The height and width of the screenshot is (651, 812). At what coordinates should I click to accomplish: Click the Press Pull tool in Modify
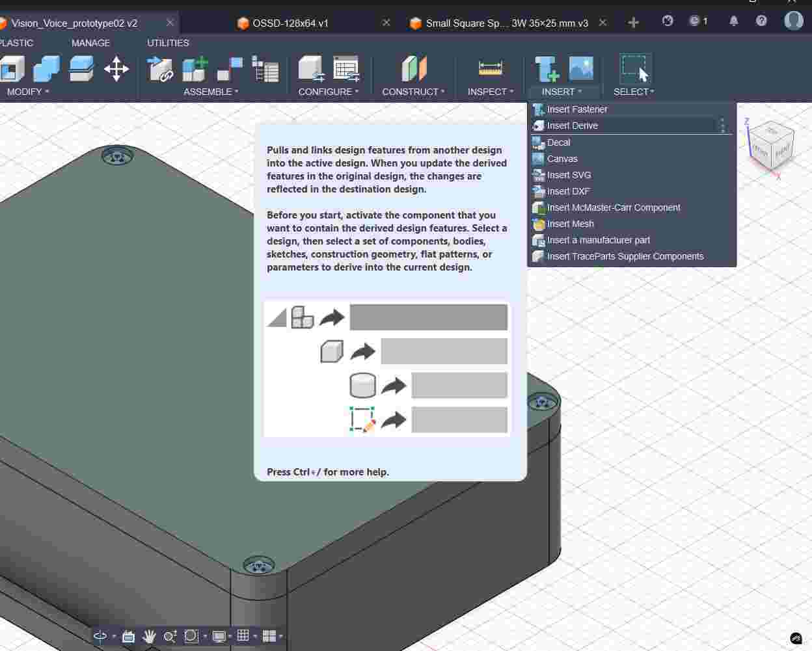[x=12, y=68]
